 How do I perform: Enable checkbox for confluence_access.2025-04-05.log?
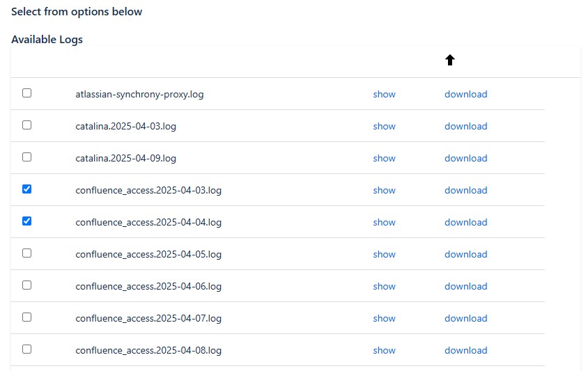(x=27, y=253)
